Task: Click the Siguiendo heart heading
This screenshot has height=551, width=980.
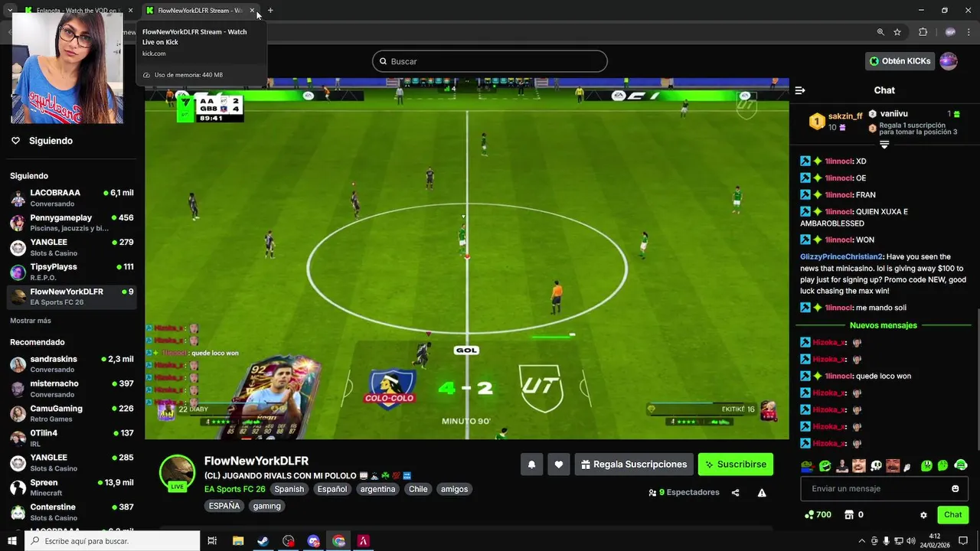Action: click(x=42, y=141)
